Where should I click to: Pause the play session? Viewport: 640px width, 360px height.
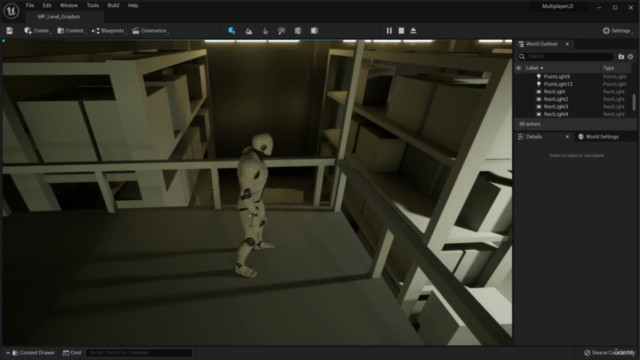389,31
